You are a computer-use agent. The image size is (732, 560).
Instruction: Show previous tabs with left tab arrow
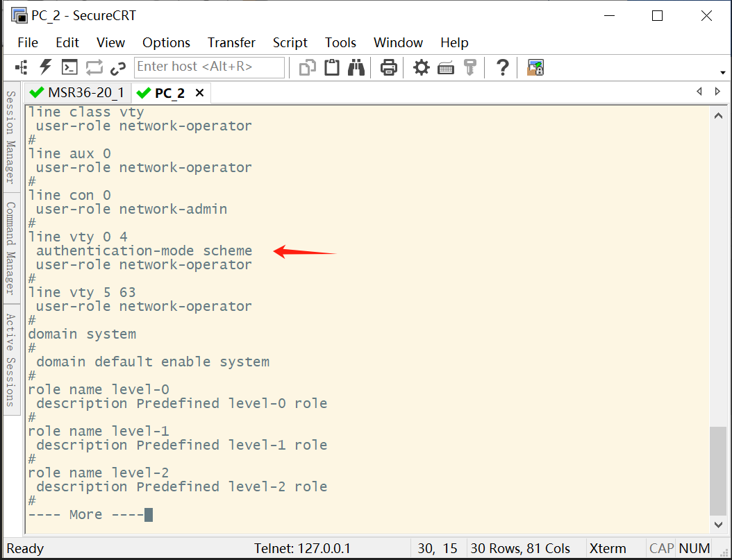pyautogui.click(x=699, y=92)
